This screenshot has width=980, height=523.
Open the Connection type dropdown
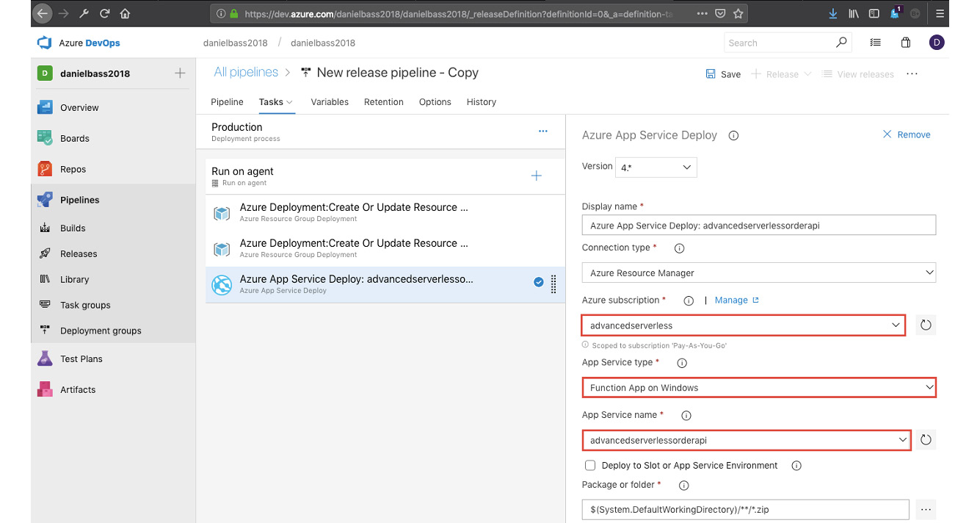(759, 273)
